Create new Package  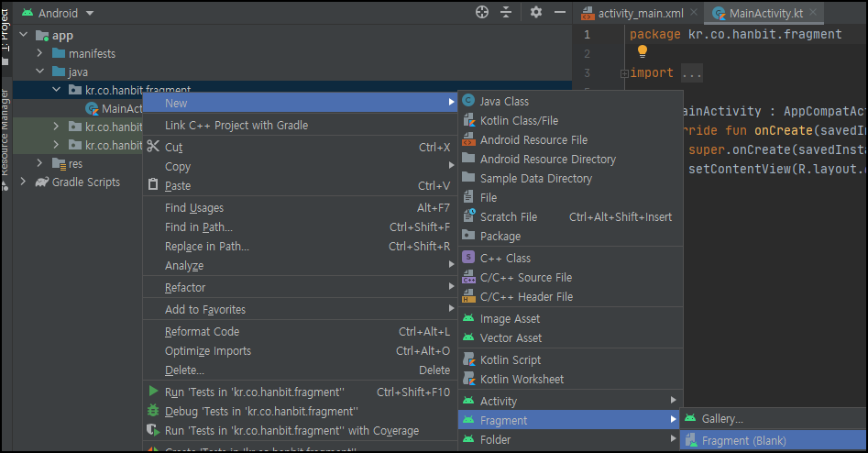(x=570, y=236)
